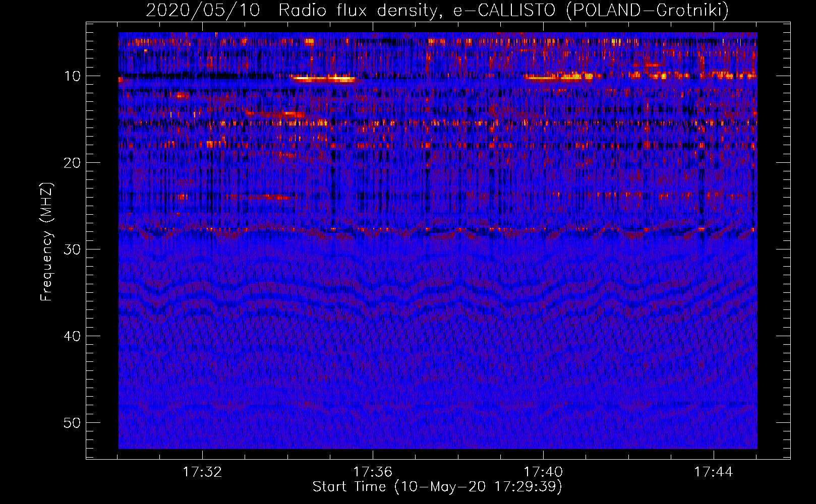Screen dimensions: 816x504
Task: Click the "Frequency (MHZ)" axis label
Action: pos(46,242)
